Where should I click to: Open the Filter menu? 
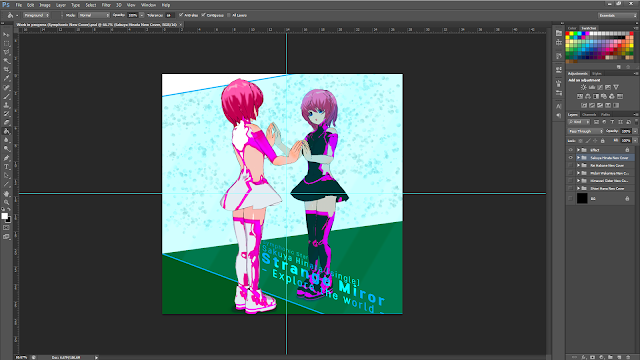click(106, 5)
